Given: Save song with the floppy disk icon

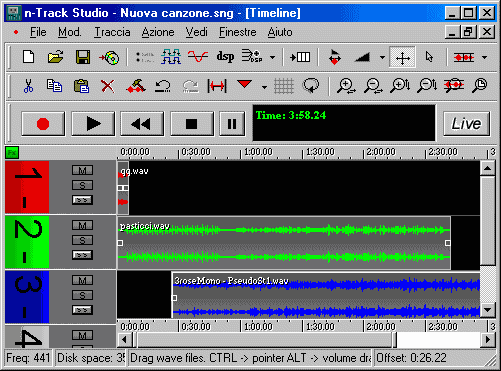Looking at the screenshot, I should click(83, 57).
